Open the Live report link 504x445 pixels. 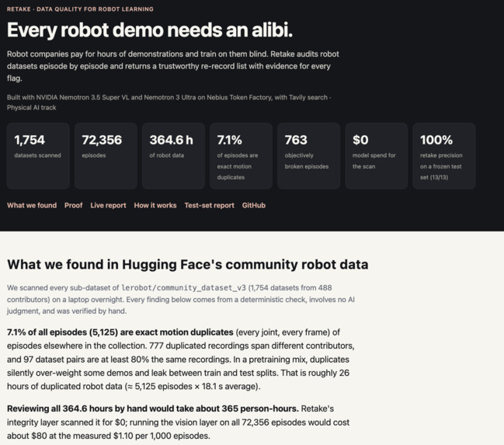[x=108, y=205]
